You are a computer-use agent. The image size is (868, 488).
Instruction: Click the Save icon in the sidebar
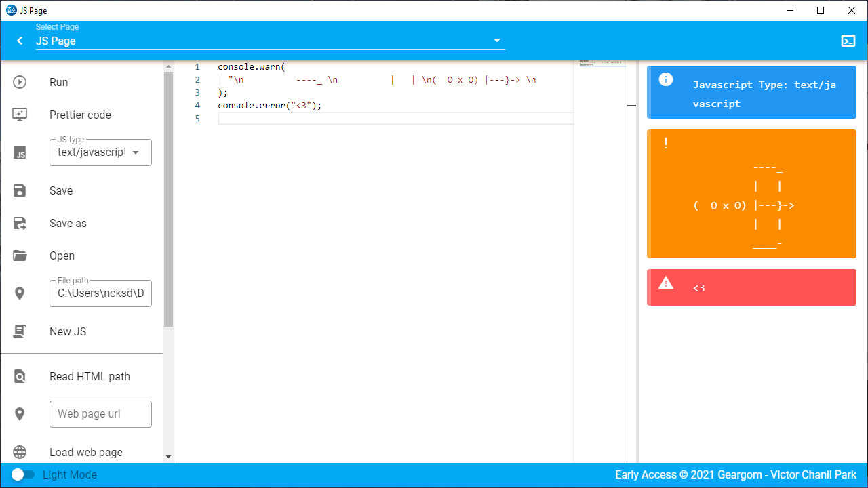coord(20,190)
